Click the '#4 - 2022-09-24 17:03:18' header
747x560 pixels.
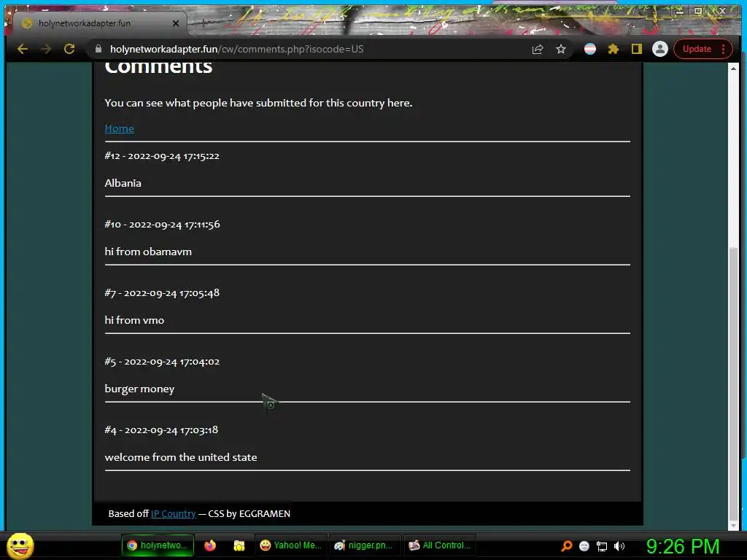pos(161,430)
